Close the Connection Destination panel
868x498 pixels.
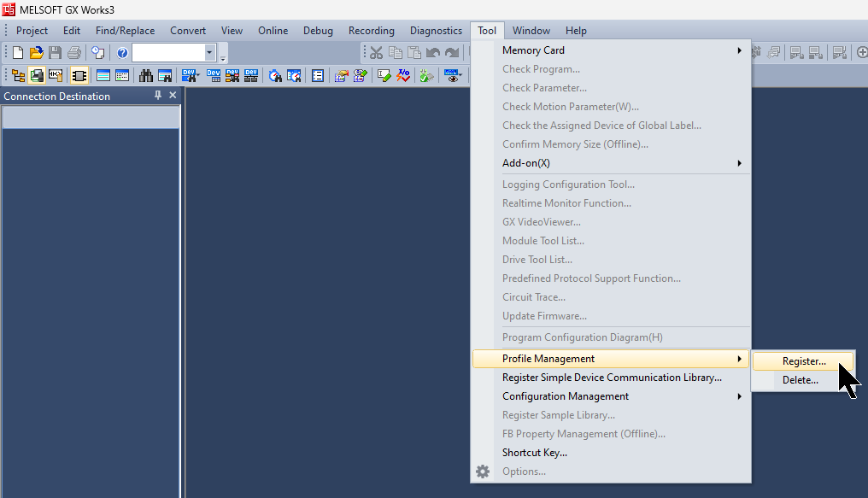pos(173,95)
